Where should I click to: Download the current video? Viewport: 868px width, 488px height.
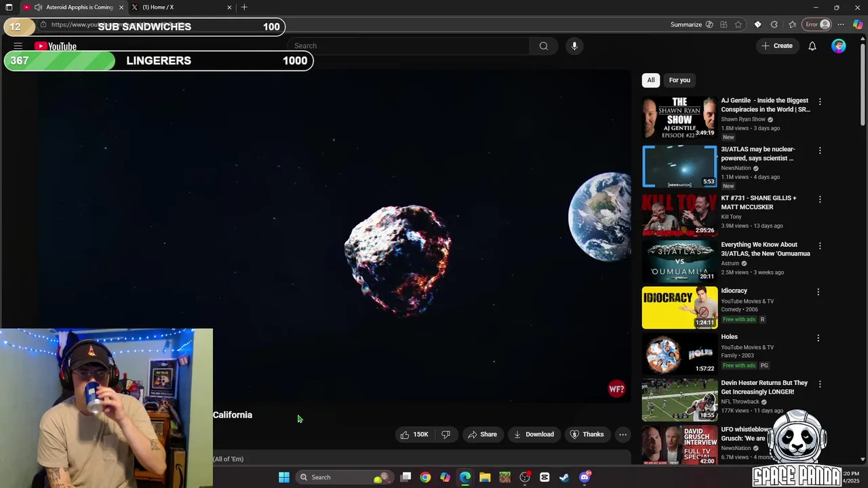tap(534, 434)
